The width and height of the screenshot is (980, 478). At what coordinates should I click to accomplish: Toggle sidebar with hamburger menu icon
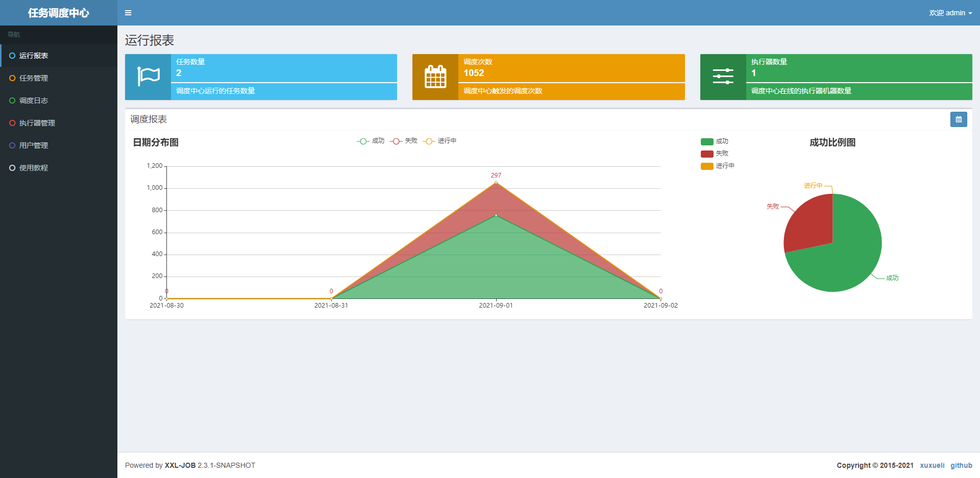click(128, 13)
